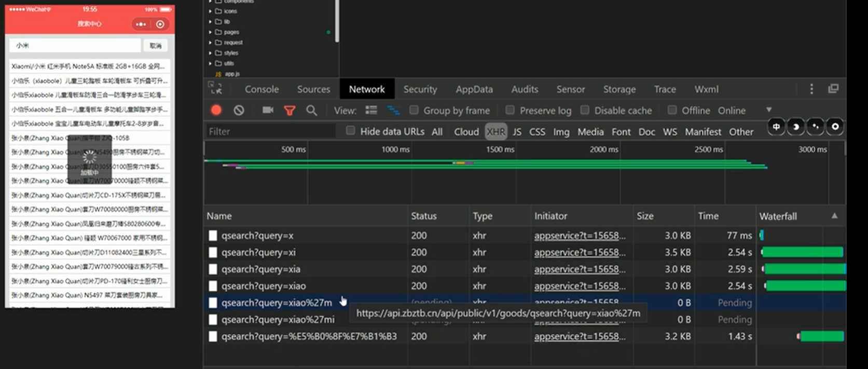868x369 pixels.
Task: Click the 取消 cancel button
Action: [156, 46]
